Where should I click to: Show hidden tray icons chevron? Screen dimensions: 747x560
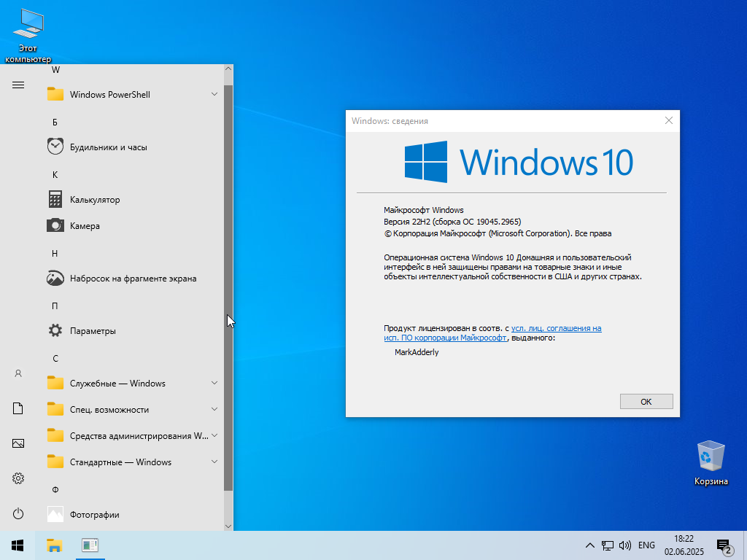tap(589, 545)
